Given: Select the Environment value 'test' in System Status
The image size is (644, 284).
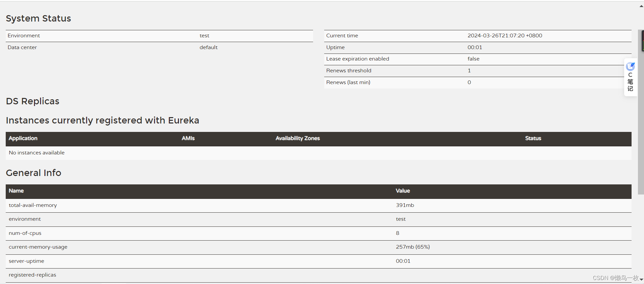Looking at the screenshot, I should (204, 36).
